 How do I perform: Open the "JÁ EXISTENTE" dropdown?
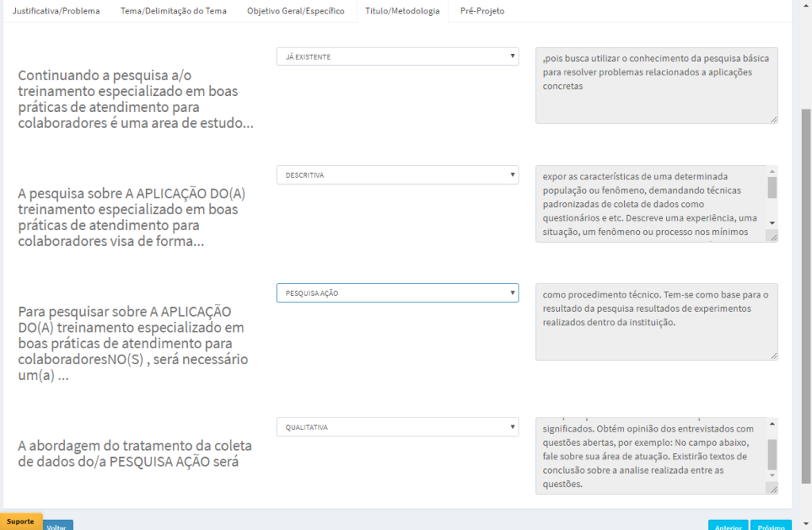coord(396,56)
